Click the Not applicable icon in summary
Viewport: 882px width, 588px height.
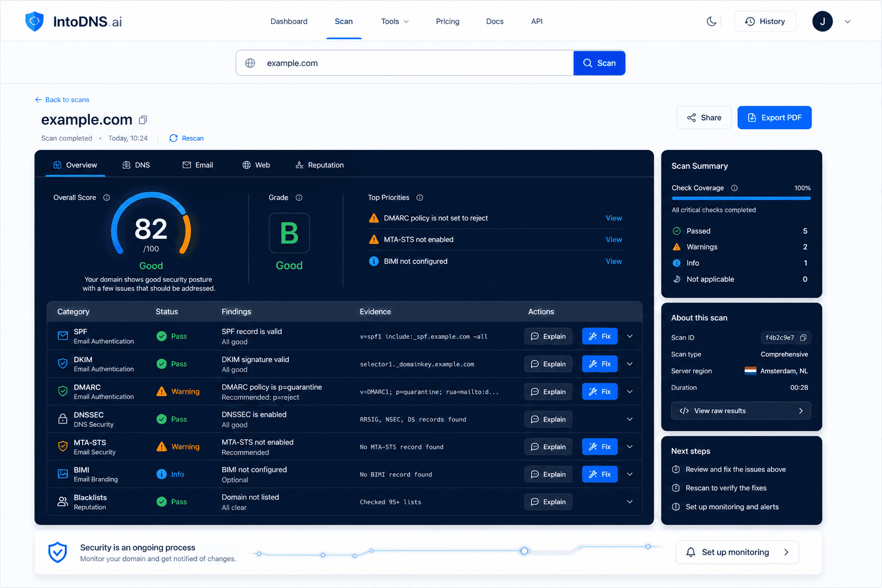(676, 279)
